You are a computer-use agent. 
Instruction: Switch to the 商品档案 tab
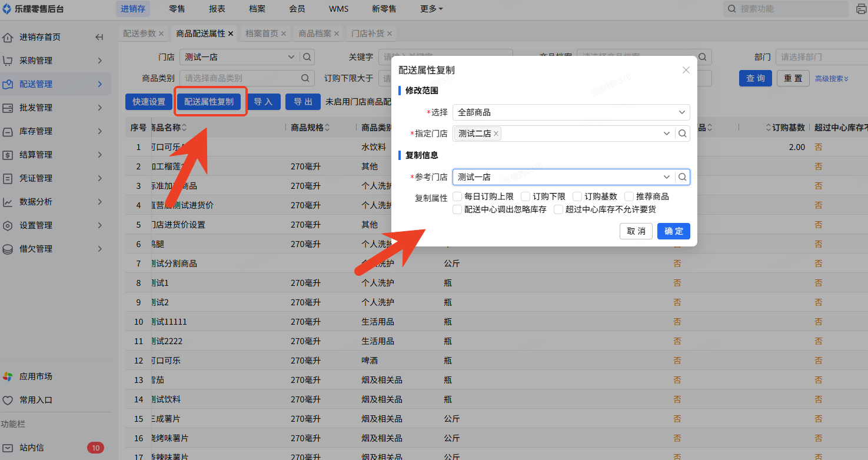314,34
